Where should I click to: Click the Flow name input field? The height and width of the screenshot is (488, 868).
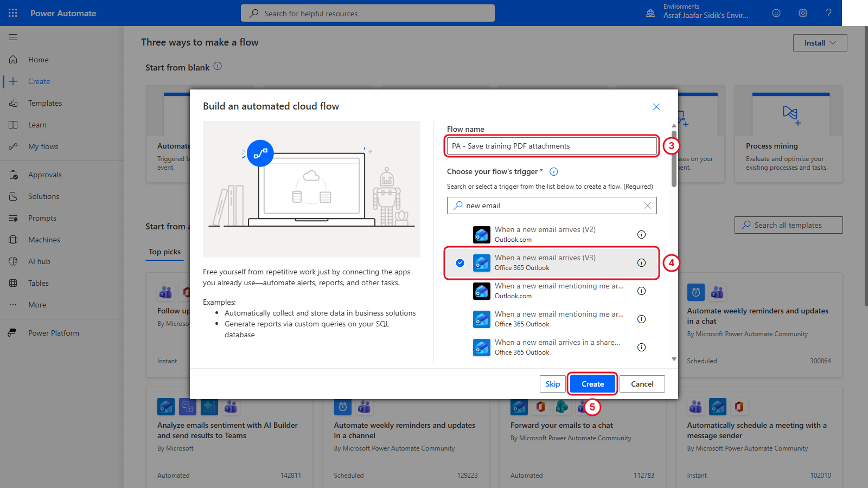(552, 146)
